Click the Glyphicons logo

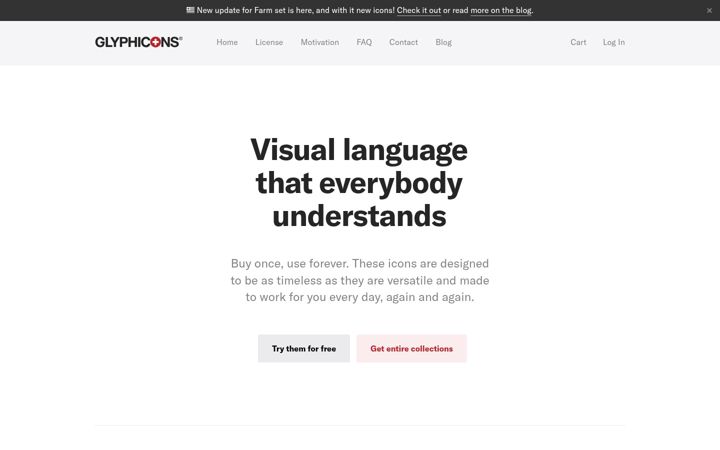139,42
